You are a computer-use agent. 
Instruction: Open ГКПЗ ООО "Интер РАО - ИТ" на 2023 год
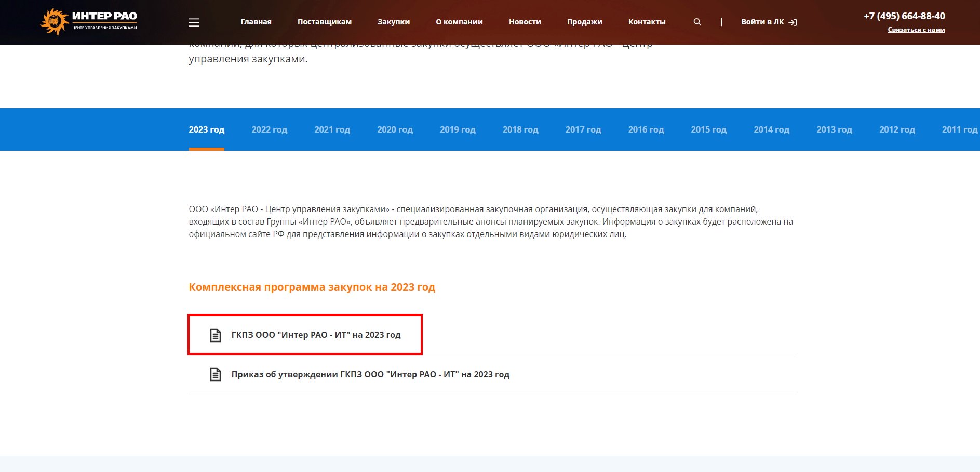click(x=316, y=335)
